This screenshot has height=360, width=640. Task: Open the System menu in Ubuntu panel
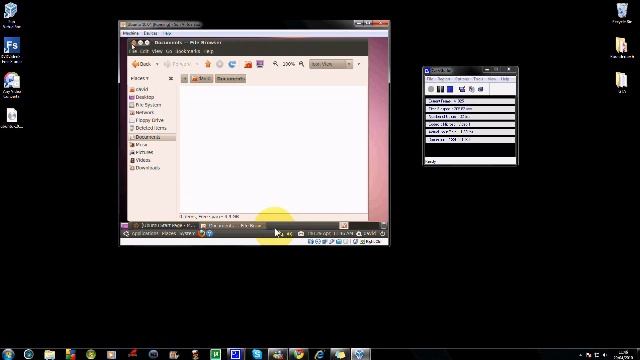pos(187,233)
